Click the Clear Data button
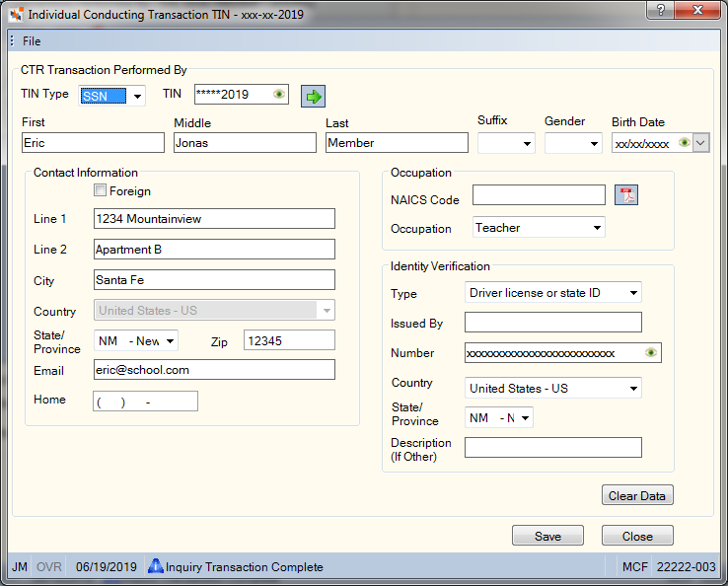The image size is (728, 586). click(x=637, y=495)
